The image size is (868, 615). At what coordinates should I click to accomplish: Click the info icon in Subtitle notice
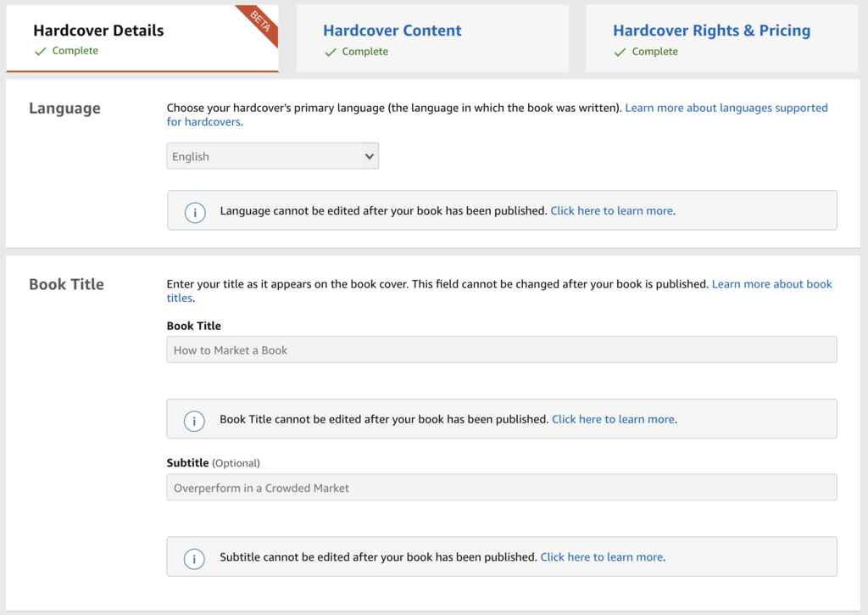(194, 558)
